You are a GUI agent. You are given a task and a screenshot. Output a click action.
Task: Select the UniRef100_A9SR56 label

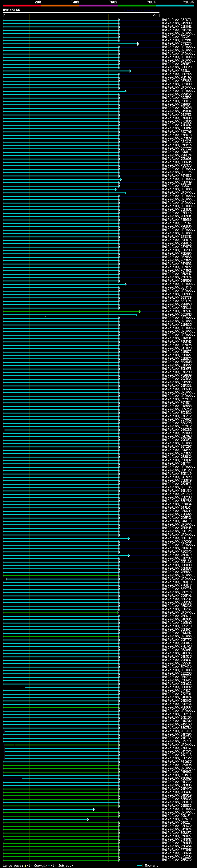(x=176, y=94)
